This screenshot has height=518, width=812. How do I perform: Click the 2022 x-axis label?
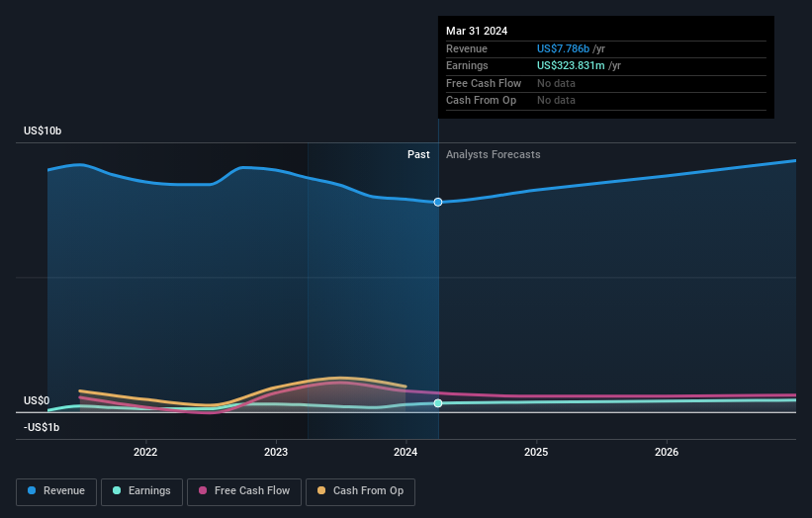(x=145, y=452)
